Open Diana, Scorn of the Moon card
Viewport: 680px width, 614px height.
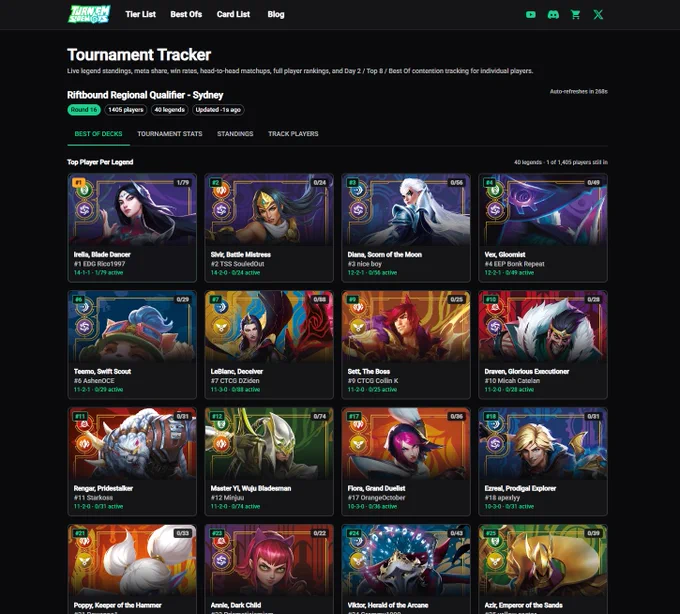point(406,228)
